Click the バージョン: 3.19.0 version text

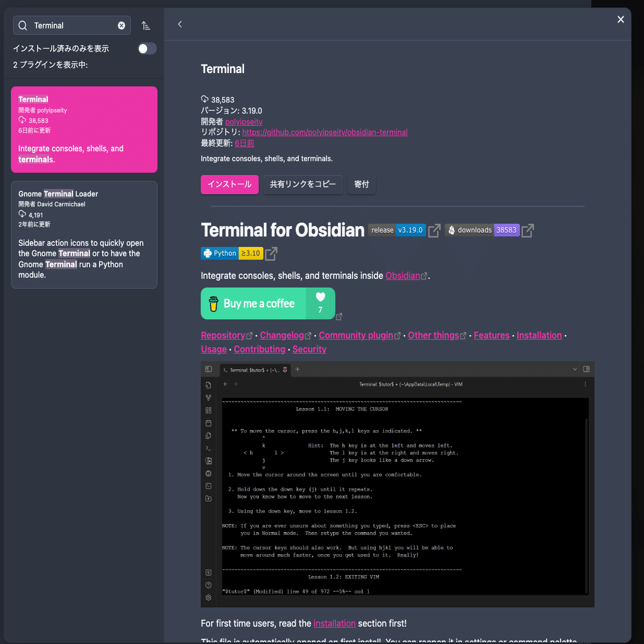[231, 111]
